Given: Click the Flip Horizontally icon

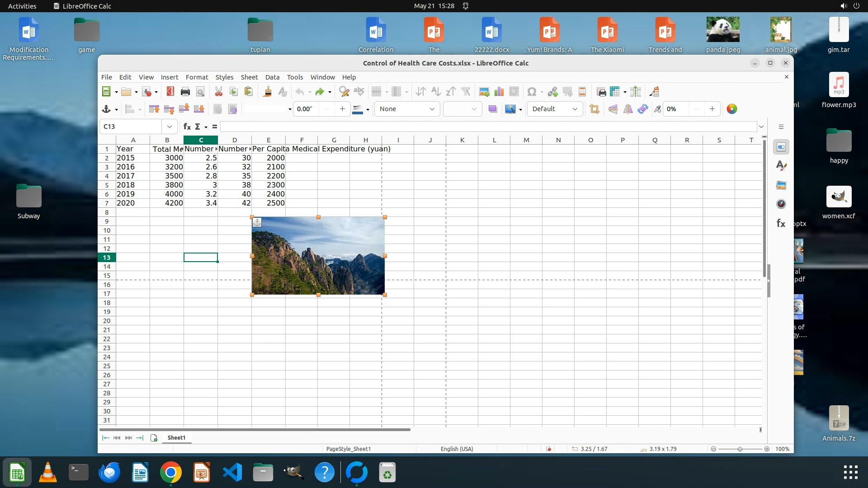Looking at the screenshot, I should click(628, 109).
